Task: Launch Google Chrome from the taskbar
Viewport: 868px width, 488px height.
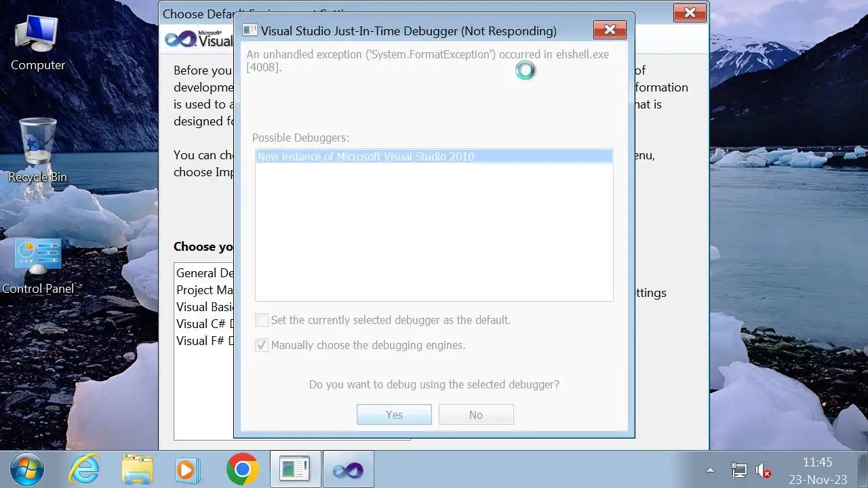Action: 242,470
